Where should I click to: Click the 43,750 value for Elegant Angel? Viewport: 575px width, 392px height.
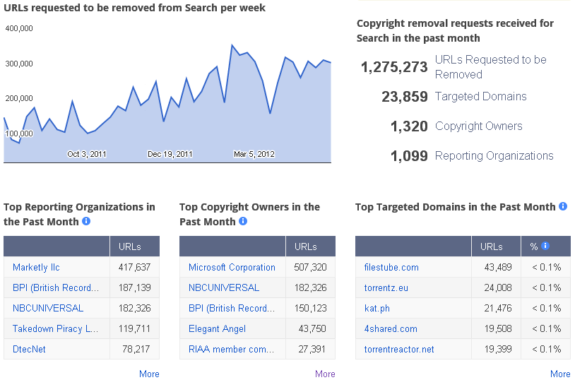(x=312, y=329)
